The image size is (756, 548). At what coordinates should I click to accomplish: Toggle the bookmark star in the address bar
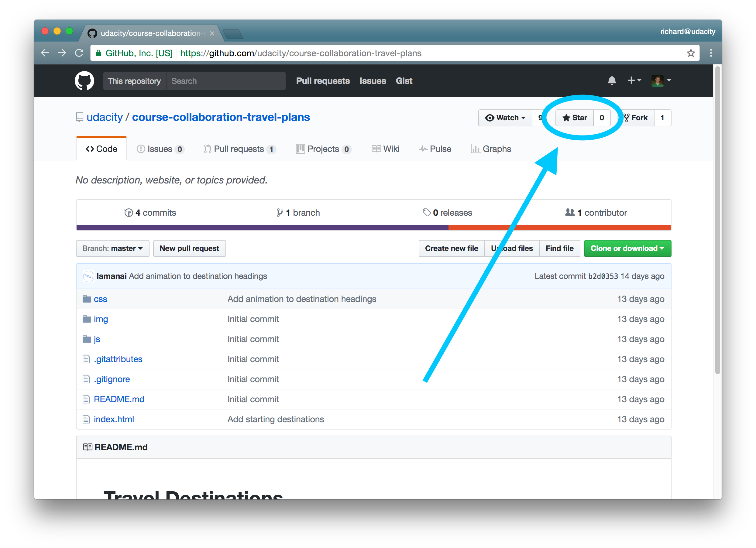point(691,53)
